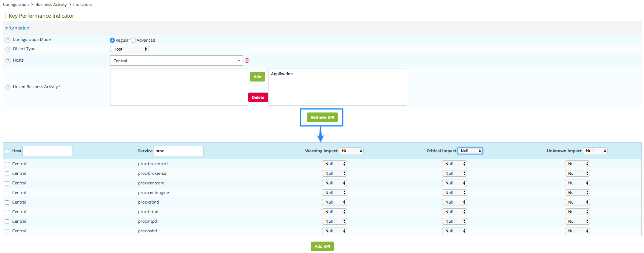Tick the checkbox for proc-sshd service

click(x=7, y=231)
